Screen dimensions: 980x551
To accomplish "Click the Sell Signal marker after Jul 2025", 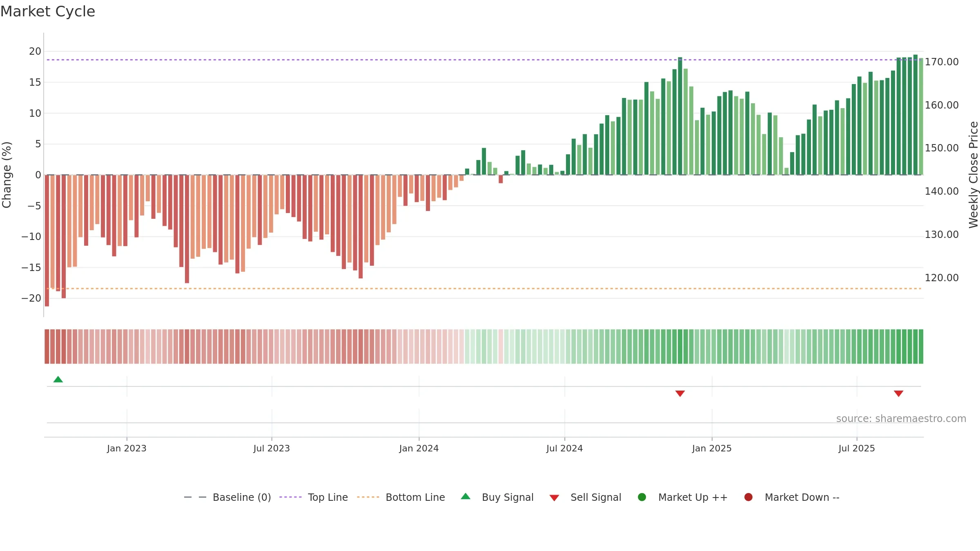I will 898,393.
